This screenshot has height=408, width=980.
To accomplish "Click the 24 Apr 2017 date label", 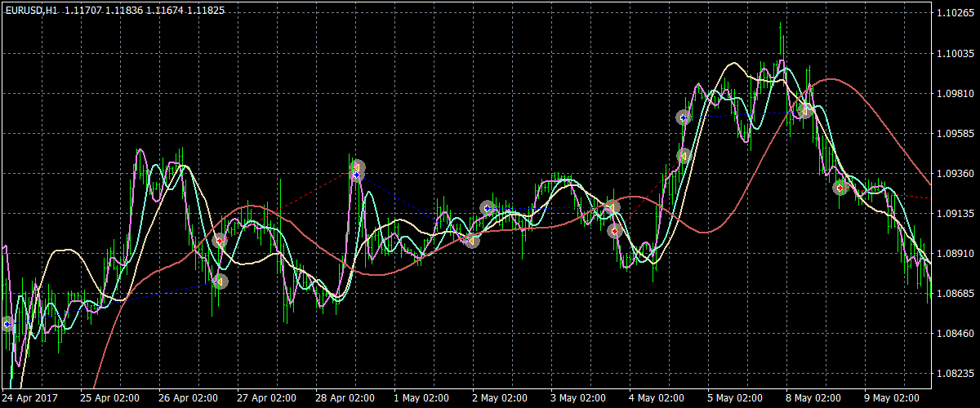I will coord(29,398).
